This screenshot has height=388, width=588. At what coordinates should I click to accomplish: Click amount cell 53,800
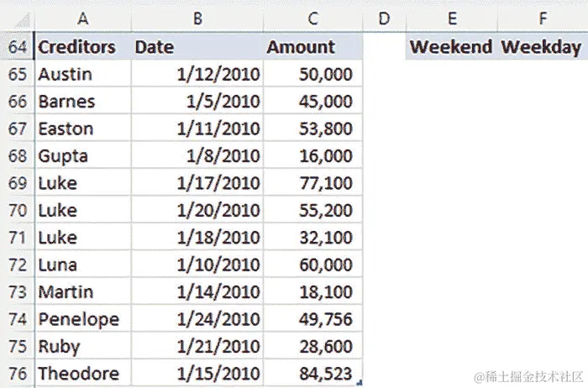click(x=313, y=129)
